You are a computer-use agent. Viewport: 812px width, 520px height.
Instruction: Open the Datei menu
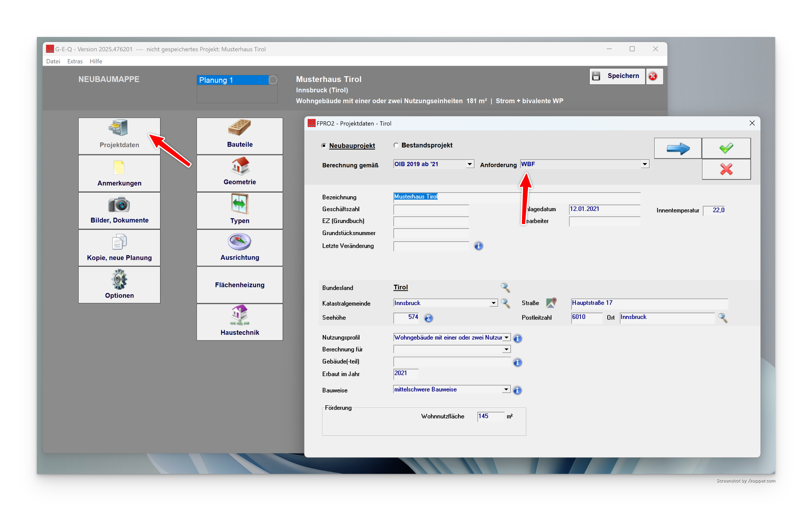click(x=53, y=61)
